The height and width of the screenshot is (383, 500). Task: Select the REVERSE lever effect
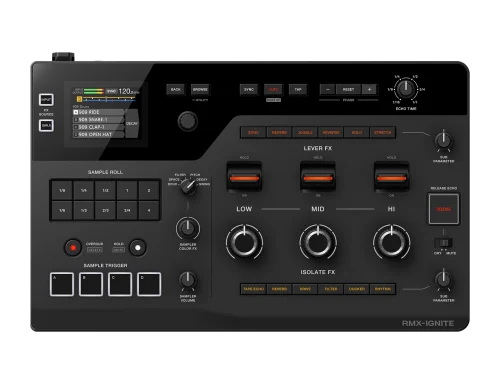(331, 132)
